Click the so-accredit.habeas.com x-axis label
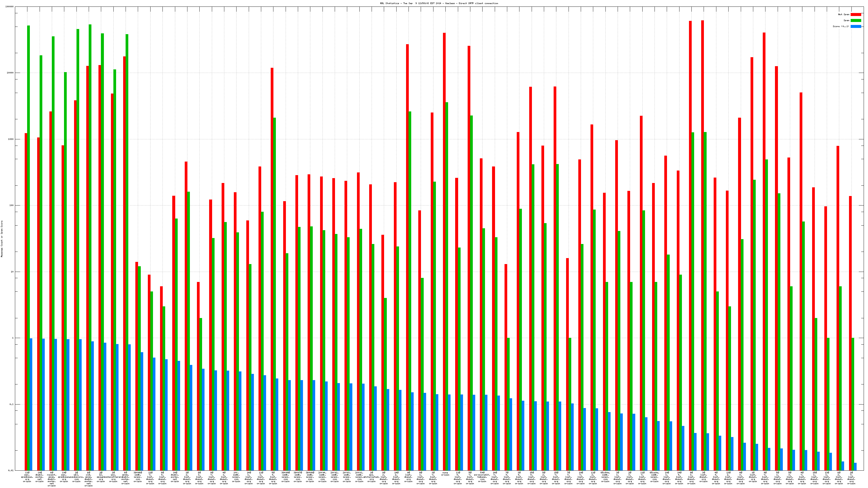Screen dimensions: 868x488 pos(482,477)
